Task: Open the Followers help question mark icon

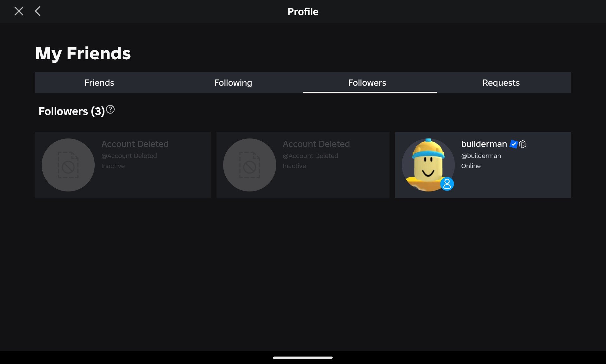Action: (x=110, y=109)
